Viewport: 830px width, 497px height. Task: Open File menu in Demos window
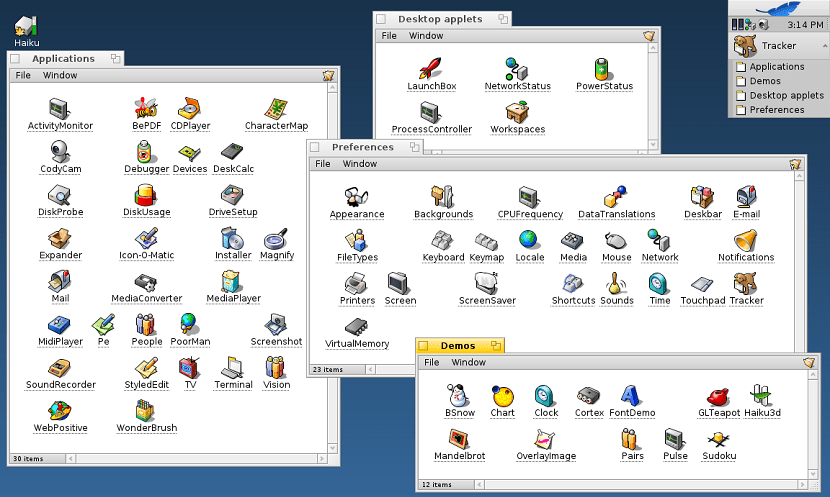click(x=431, y=362)
